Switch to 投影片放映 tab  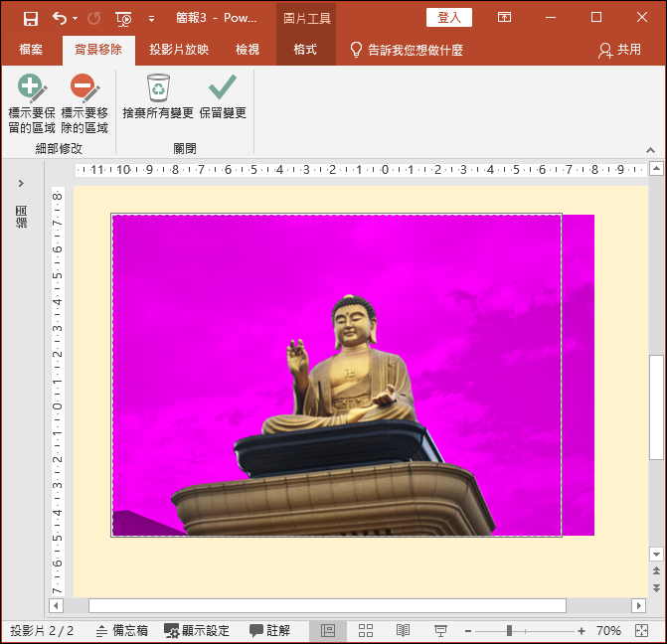(x=179, y=50)
